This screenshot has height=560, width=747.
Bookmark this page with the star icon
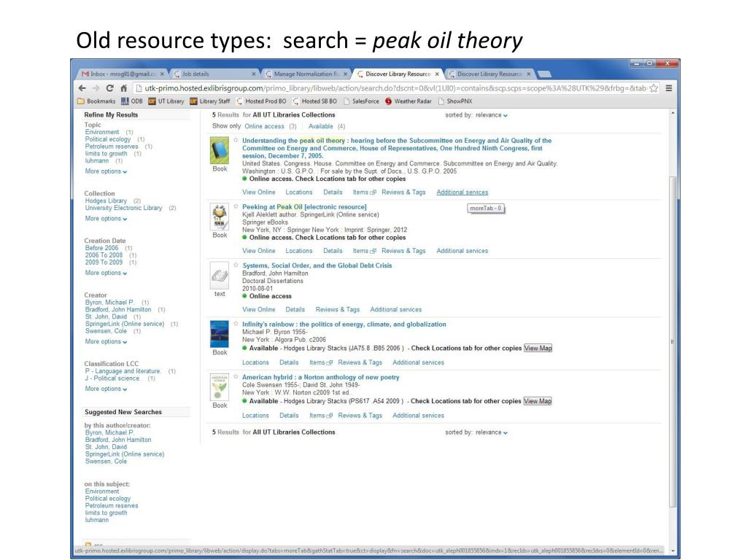click(654, 88)
